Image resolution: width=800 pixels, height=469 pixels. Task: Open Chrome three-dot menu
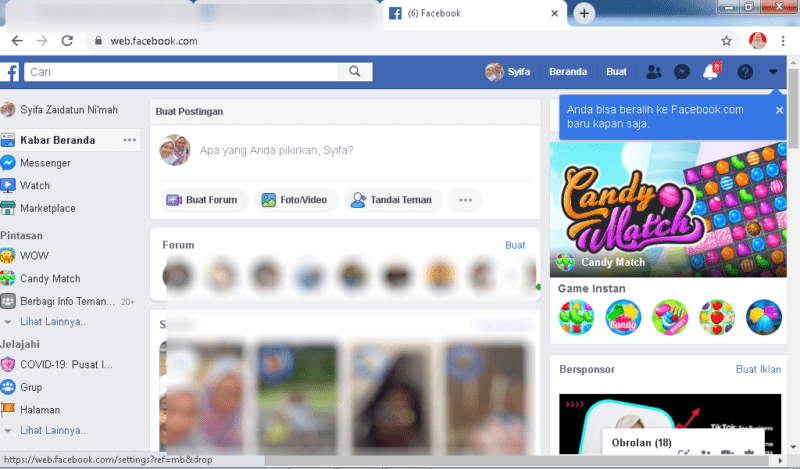point(783,41)
